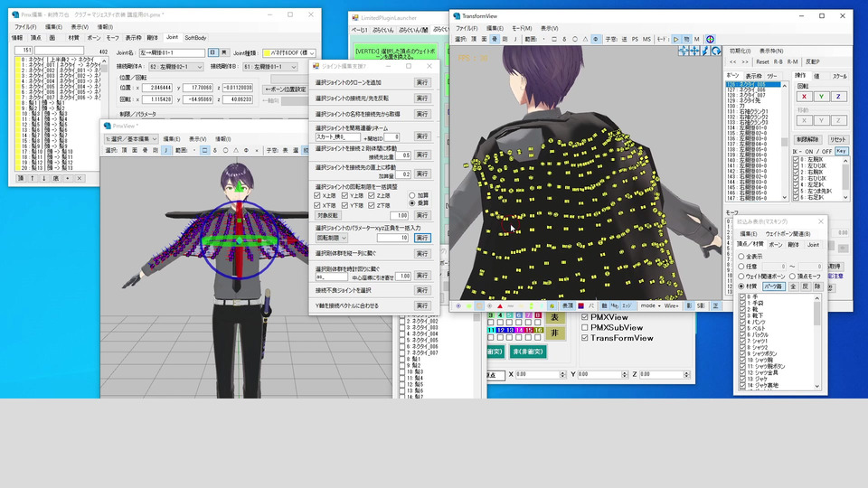Image resolution: width=868 pixels, height=488 pixels.
Task: Click the 影 shadow icon in TransformView bottom bar
Action: [x=689, y=306]
